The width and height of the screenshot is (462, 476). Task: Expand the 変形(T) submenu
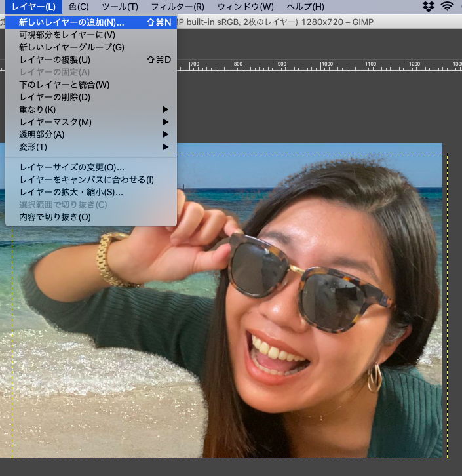[x=91, y=147]
